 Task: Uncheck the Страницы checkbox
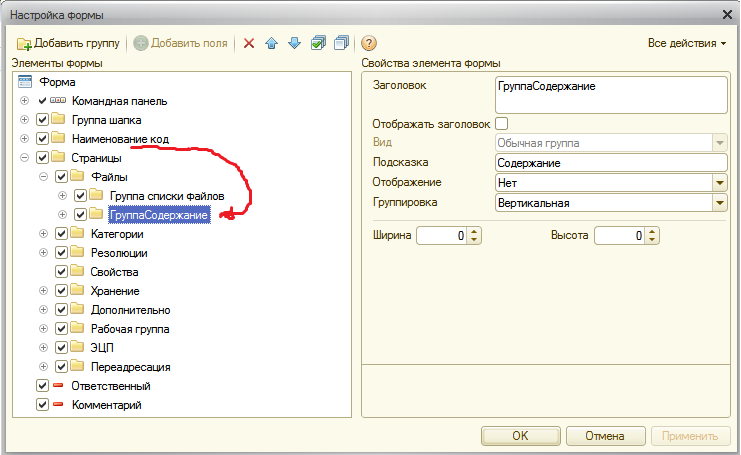click(43, 157)
